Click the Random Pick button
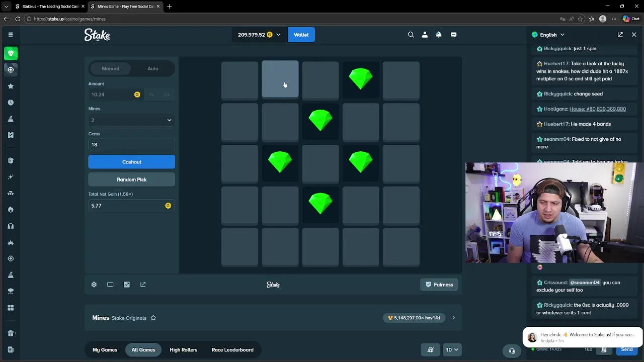 click(131, 179)
